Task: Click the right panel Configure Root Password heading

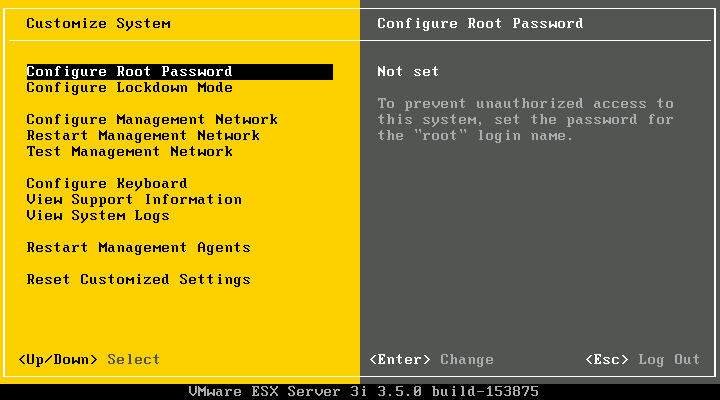Action: 480,23
